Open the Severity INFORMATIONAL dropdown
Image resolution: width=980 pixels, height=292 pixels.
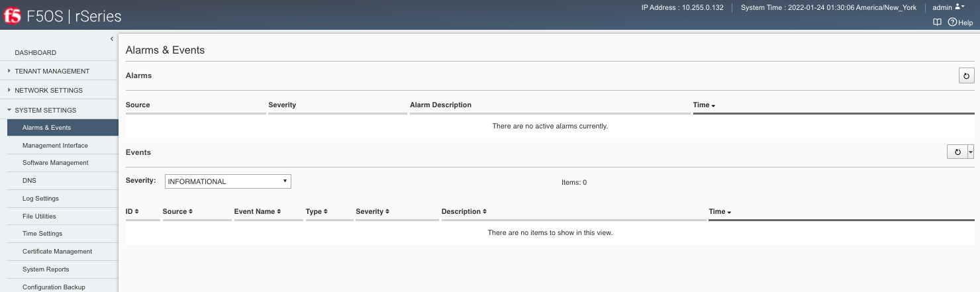228,181
